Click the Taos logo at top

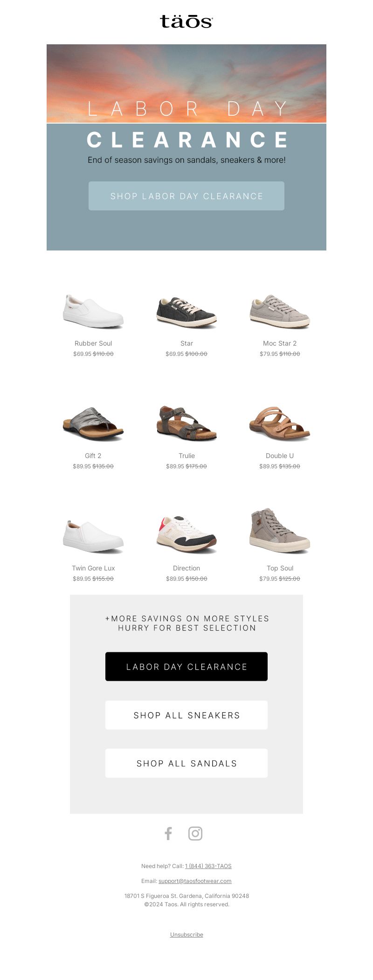(186, 21)
